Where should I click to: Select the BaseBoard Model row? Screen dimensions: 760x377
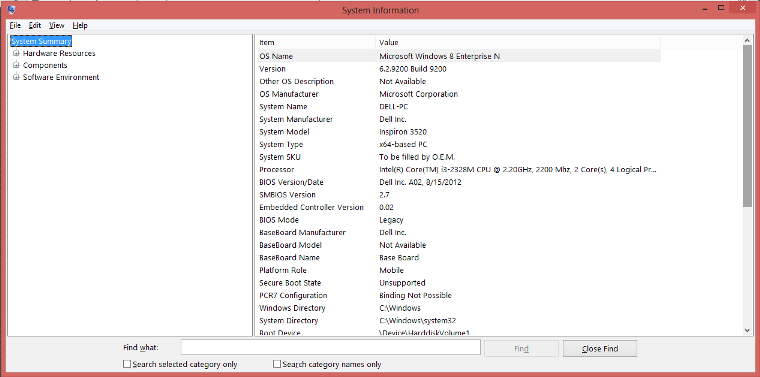click(x=458, y=245)
